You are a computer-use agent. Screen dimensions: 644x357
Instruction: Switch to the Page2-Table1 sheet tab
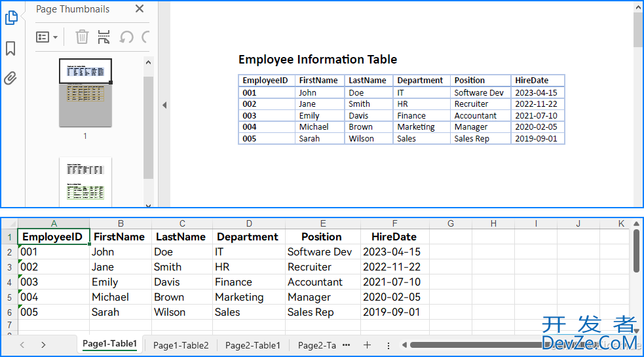click(x=253, y=345)
